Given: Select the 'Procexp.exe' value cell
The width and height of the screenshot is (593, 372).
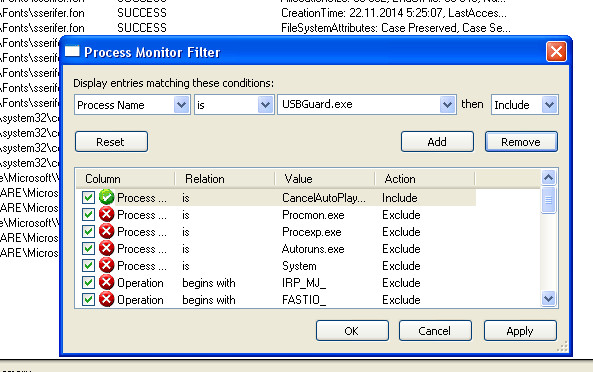Looking at the screenshot, I should tap(312, 232).
